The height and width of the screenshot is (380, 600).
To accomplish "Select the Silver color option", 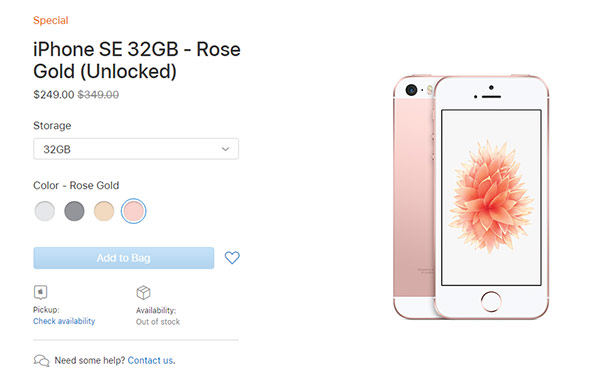I will coord(45,211).
